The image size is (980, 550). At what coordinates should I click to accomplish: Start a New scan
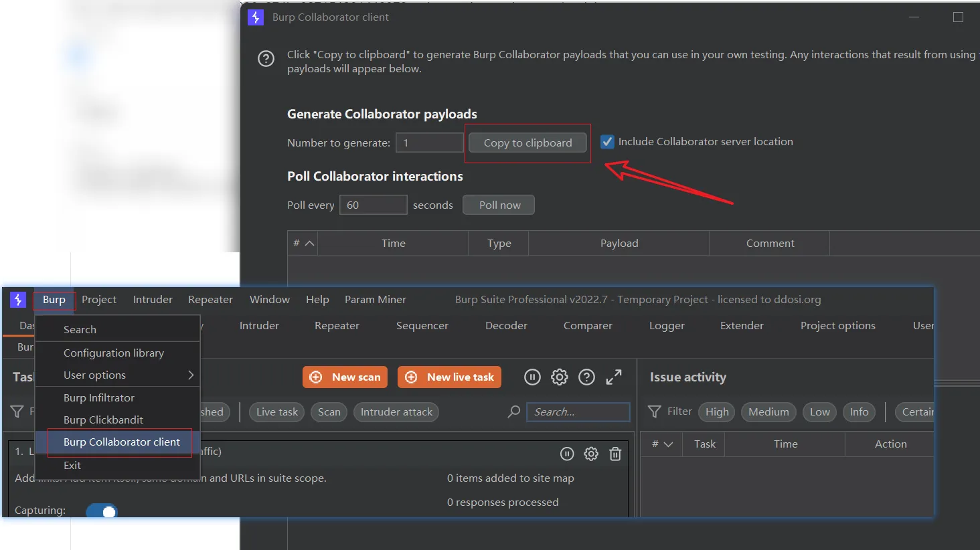(345, 377)
